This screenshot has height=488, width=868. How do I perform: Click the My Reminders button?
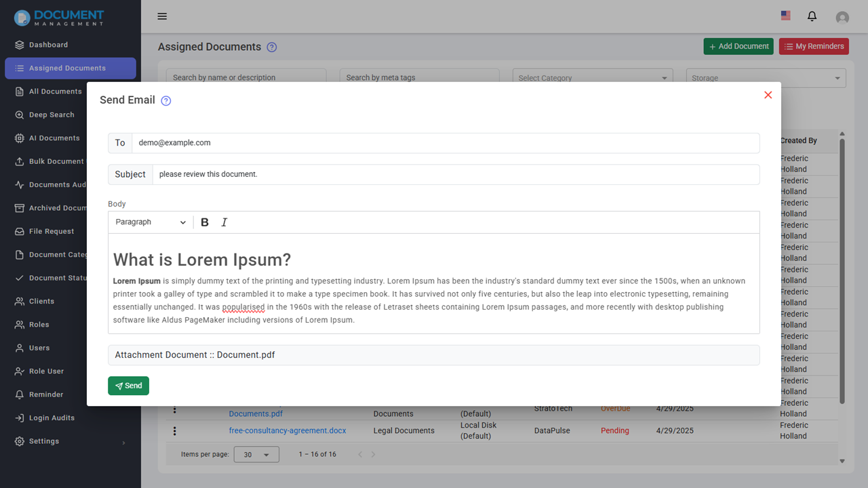coord(814,46)
